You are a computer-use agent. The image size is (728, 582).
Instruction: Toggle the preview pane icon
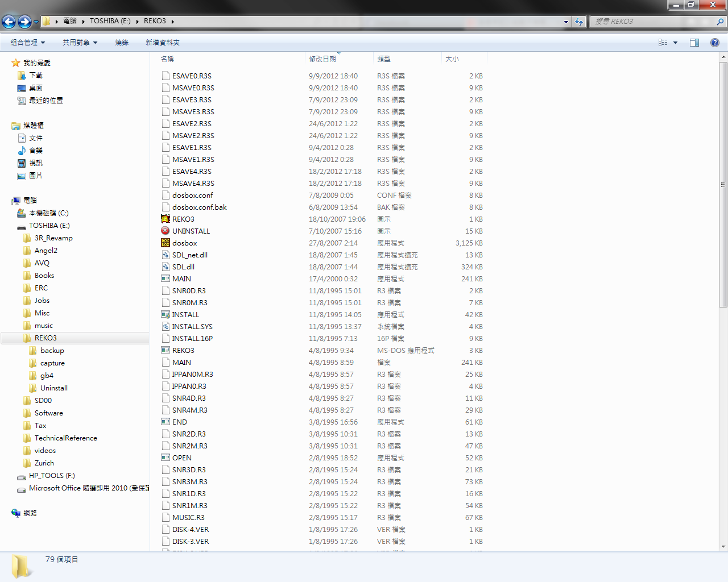click(694, 43)
